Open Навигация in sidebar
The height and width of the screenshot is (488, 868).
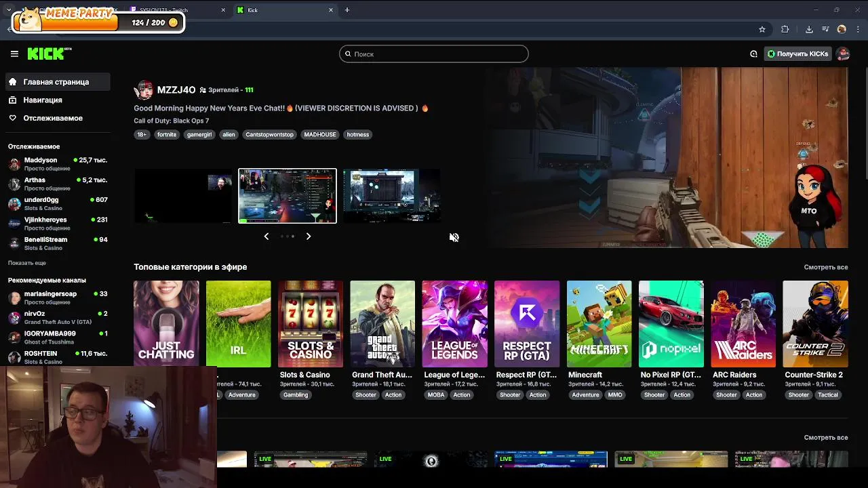click(58, 100)
